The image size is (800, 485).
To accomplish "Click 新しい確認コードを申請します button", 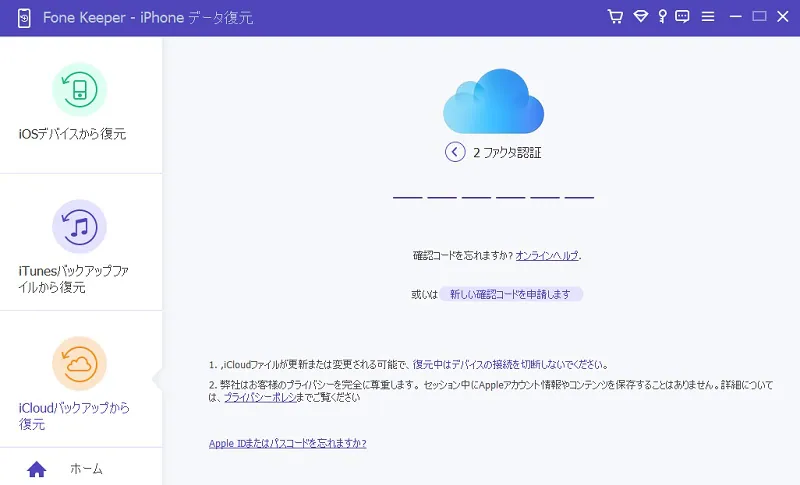I will click(x=511, y=294).
